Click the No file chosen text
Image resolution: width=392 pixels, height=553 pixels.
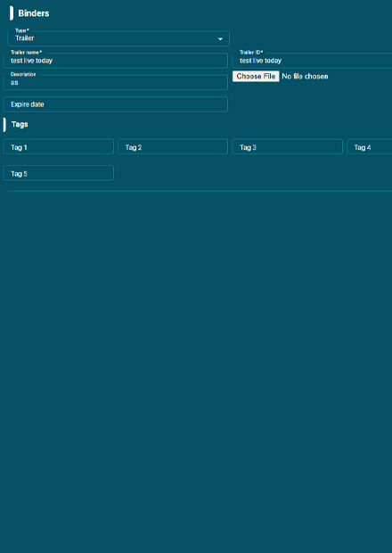point(305,76)
